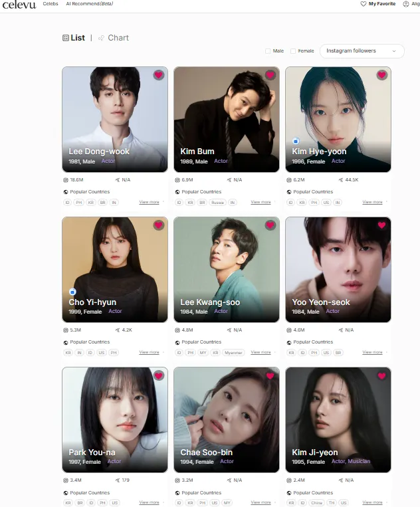Click the celevu logo
Screen dimensions: 420x507
19,5
